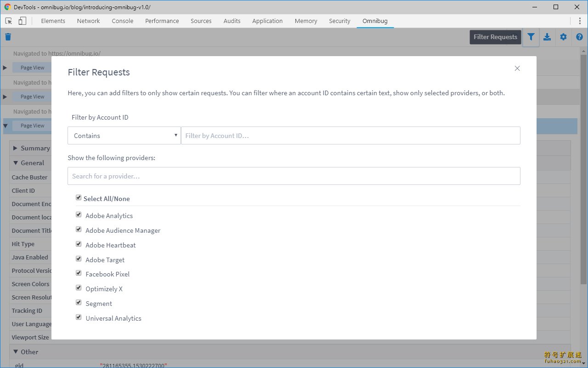Disable the Universal Analytics checkbox
This screenshot has width=588, height=368.
point(79,317)
